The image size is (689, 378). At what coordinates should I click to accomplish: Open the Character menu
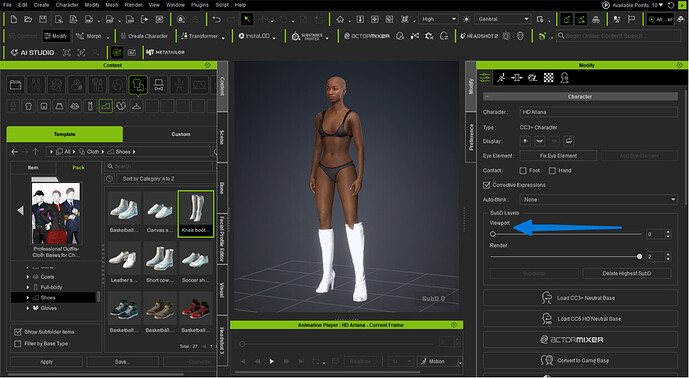(x=67, y=5)
